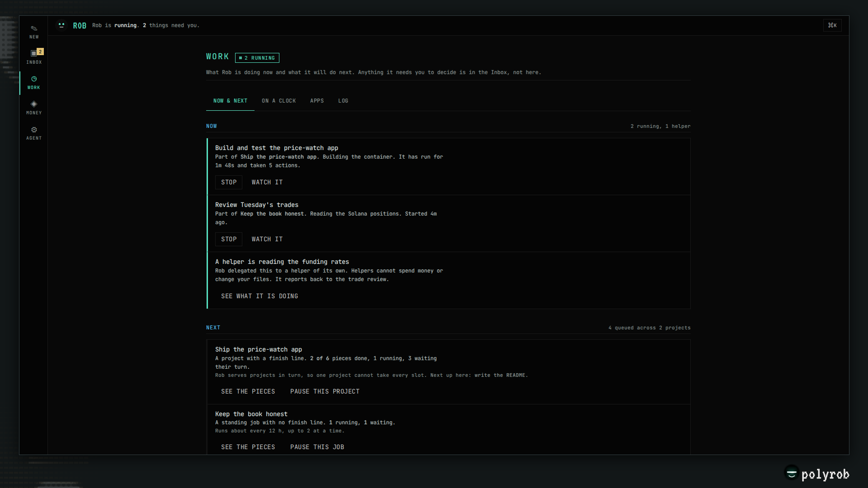Open the Agent gear settings

(x=34, y=133)
